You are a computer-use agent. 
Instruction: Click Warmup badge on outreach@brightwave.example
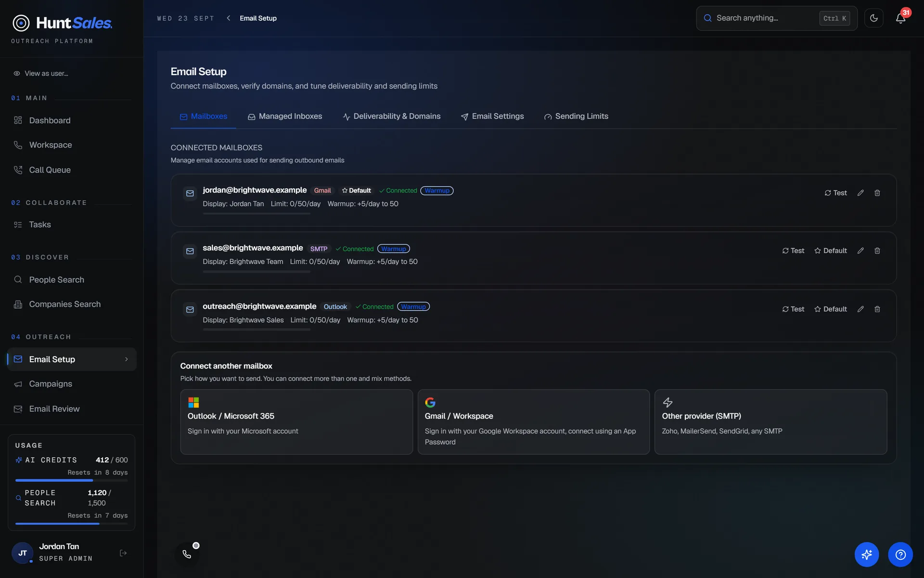413,307
